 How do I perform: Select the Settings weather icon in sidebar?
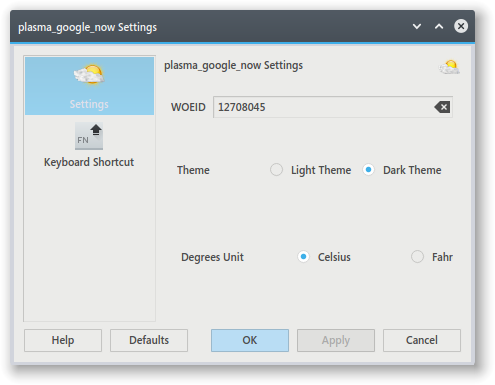[89, 74]
